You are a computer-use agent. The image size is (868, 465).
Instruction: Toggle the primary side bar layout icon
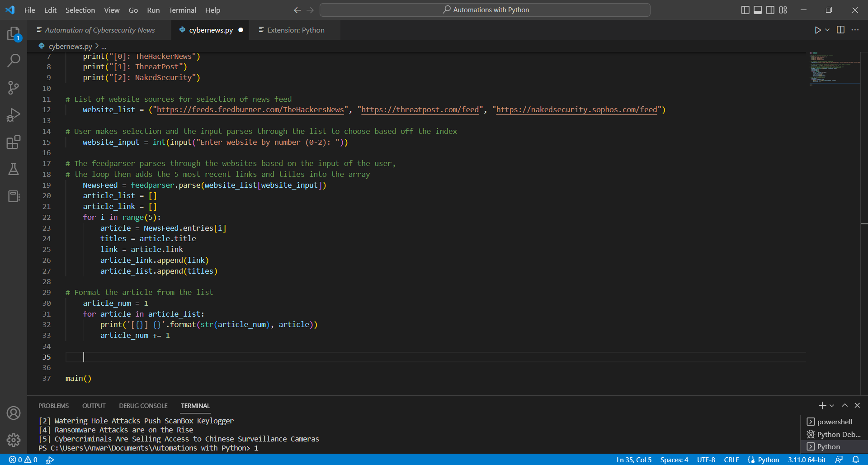pyautogui.click(x=745, y=10)
